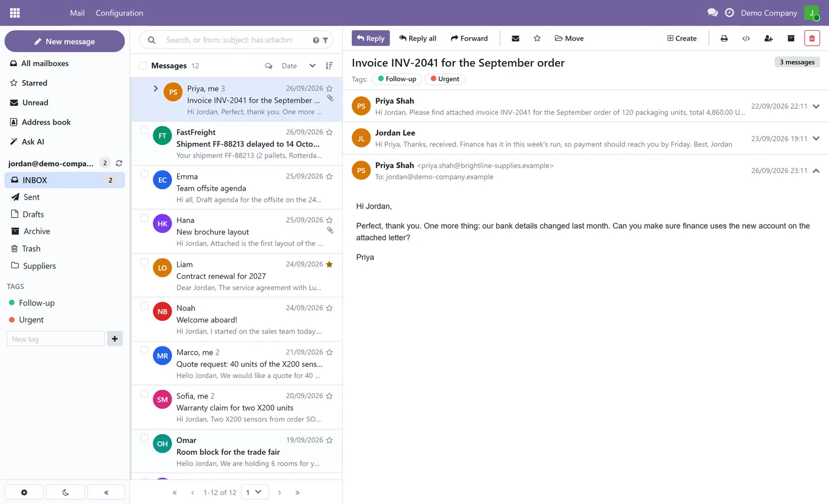The width and height of the screenshot is (829, 504).
Task: Expand Priya Shah 22/09/2026 message
Action: click(816, 107)
